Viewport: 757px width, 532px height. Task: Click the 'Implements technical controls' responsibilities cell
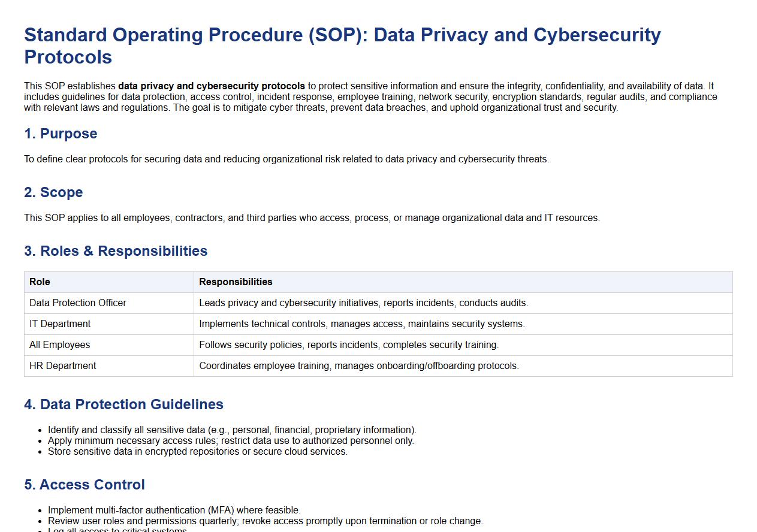(x=361, y=324)
